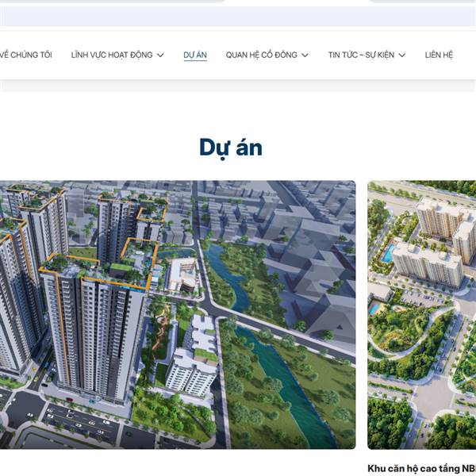Open the LĨNH VỰC HOẠT ĐỘNG menu
The image size is (476, 476).
(112, 55)
